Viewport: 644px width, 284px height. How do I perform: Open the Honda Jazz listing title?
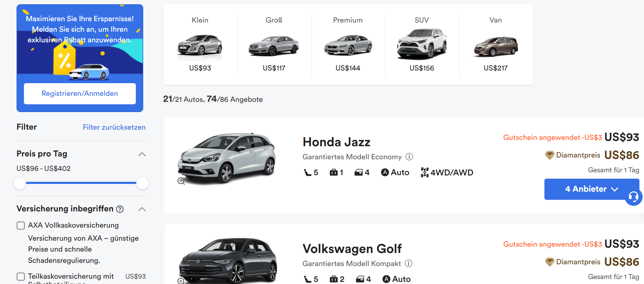click(x=336, y=142)
